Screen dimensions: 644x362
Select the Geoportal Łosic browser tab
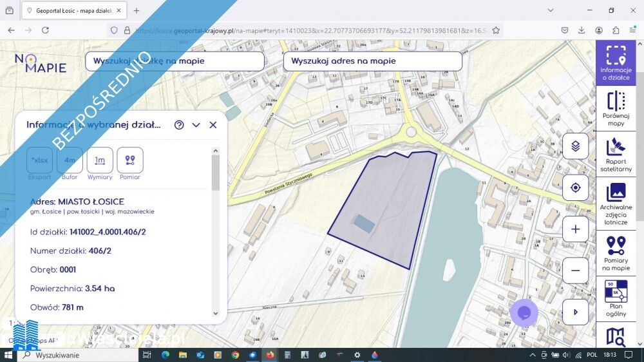[71, 11]
